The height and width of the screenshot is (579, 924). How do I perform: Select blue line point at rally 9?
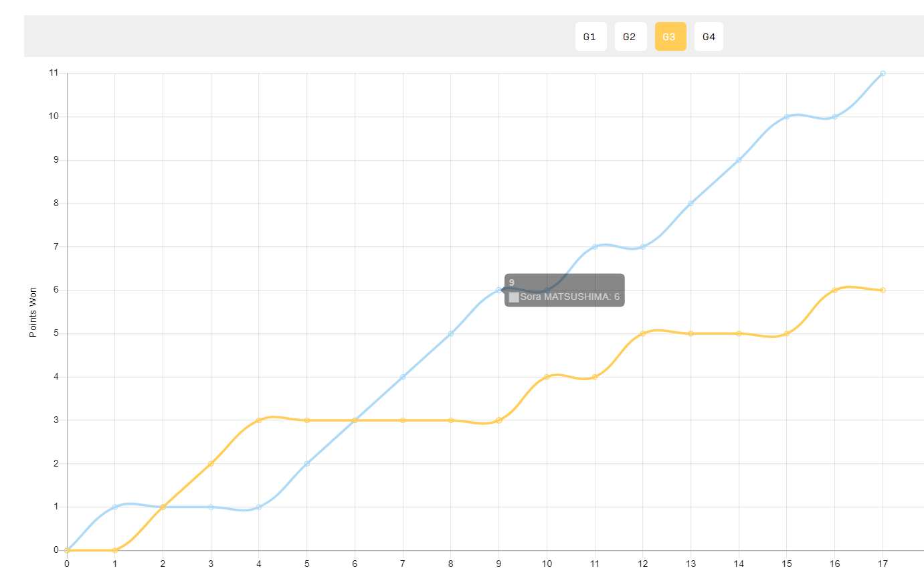pyautogui.click(x=499, y=290)
